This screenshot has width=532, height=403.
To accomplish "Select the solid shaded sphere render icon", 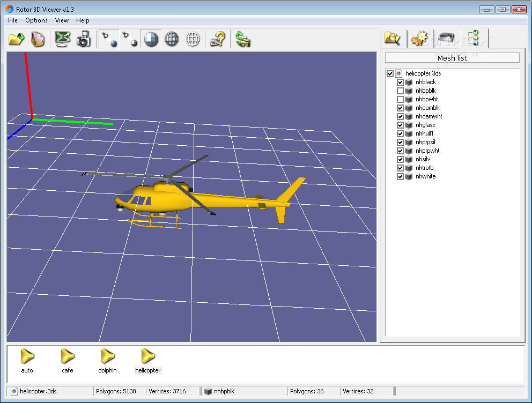I will [x=151, y=39].
